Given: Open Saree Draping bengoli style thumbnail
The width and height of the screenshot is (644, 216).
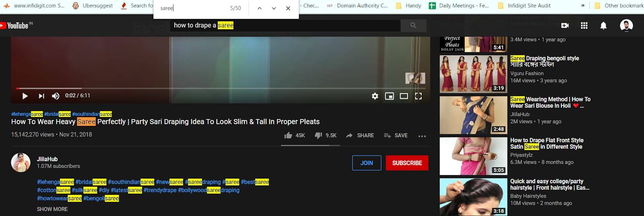Looking at the screenshot, I should (x=473, y=74).
